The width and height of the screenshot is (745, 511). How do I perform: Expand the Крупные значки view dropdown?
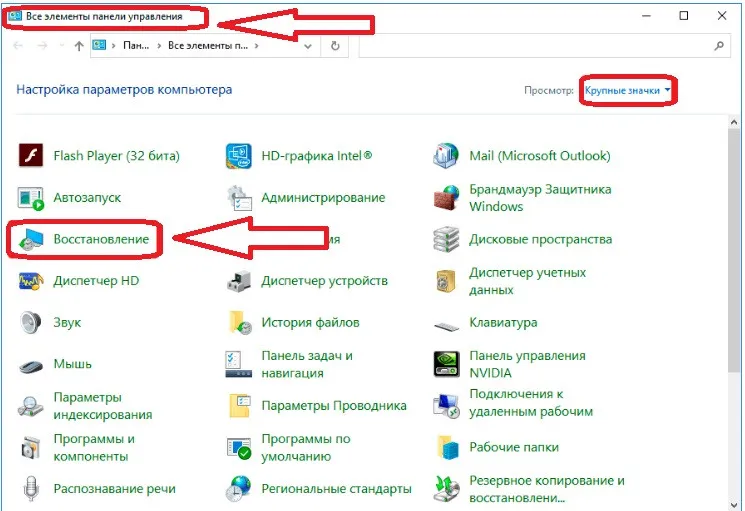[x=627, y=90]
